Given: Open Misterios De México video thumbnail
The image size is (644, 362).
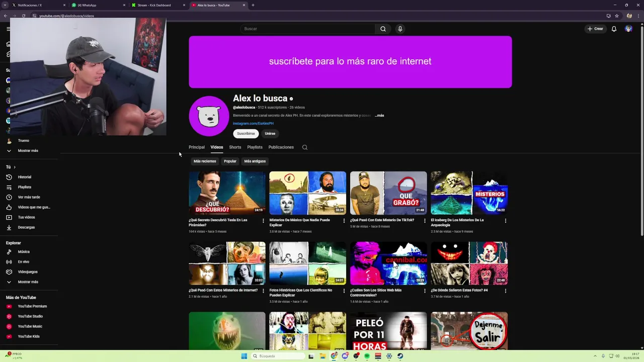Looking at the screenshot, I should click(x=307, y=193).
